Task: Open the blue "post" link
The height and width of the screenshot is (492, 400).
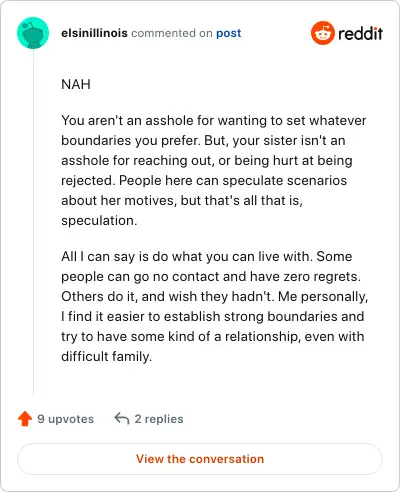Action: click(x=229, y=33)
